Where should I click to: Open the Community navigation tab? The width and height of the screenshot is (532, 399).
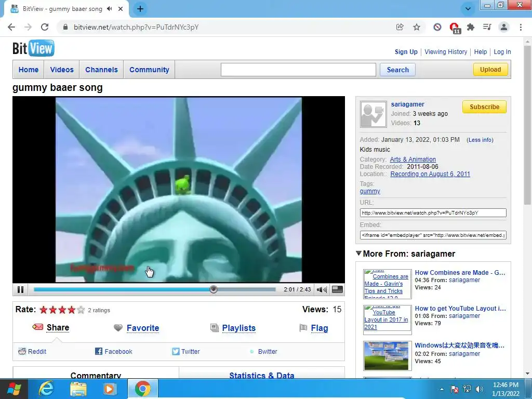tap(149, 70)
